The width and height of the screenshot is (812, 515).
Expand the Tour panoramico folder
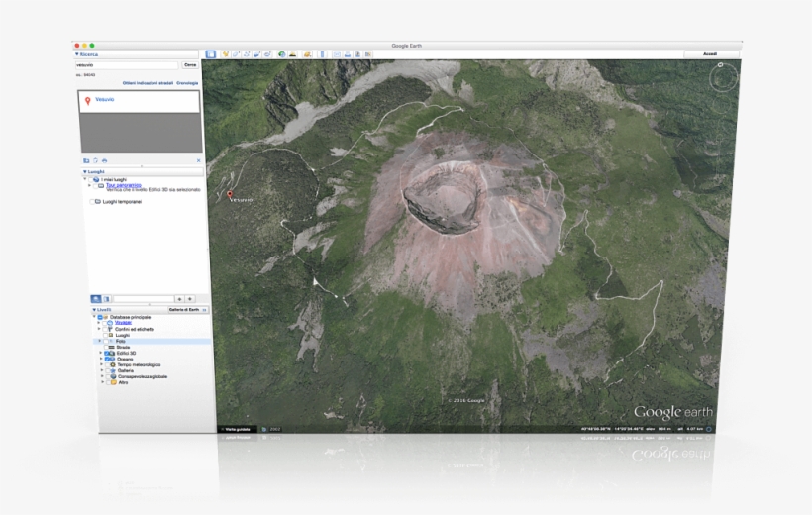91,185
